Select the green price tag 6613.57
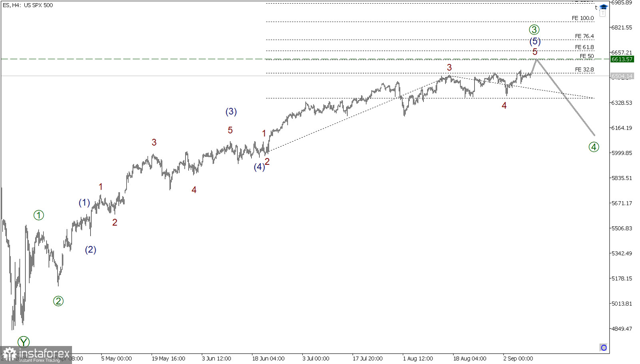This screenshot has height=364, width=640. click(x=622, y=59)
